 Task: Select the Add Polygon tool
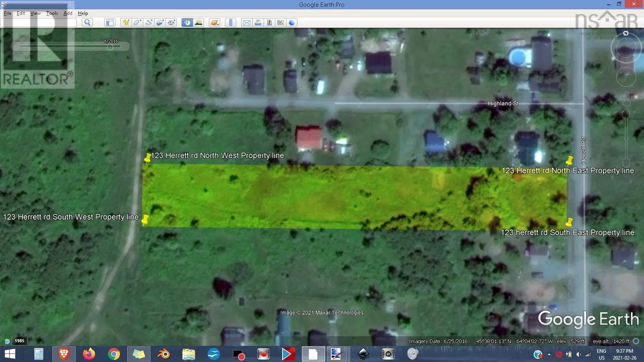coord(137,23)
